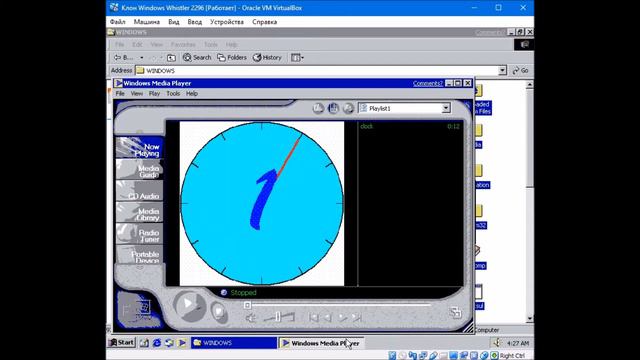Adjust the volume slider in Media Player
The image size is (640, 360).
click(279, 316)
